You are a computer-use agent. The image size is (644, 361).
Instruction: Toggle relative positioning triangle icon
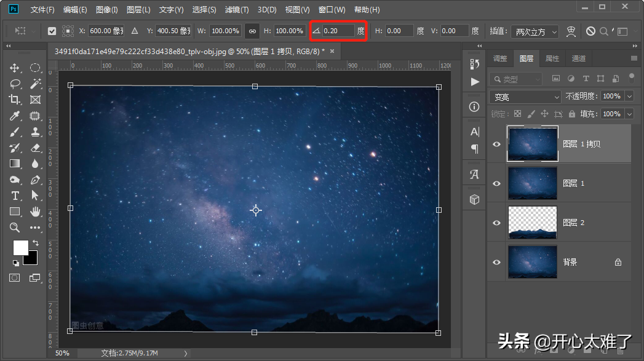[135, 31]
